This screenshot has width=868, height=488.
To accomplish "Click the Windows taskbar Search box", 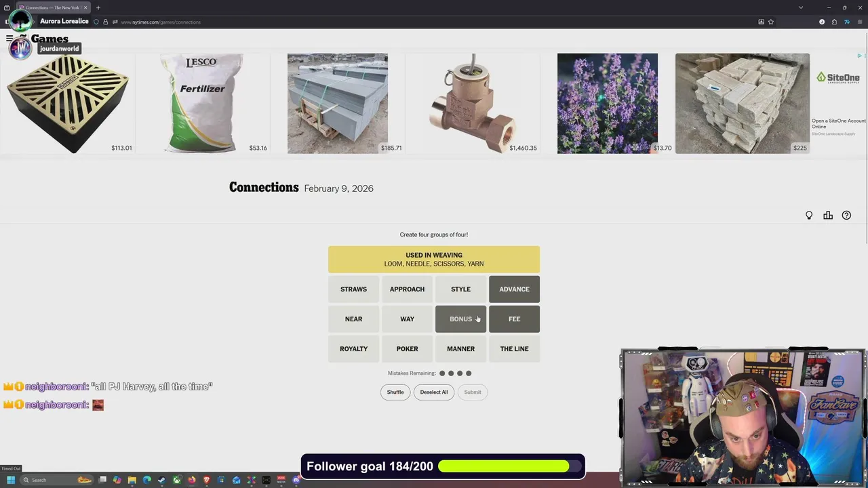I will 57,480.
